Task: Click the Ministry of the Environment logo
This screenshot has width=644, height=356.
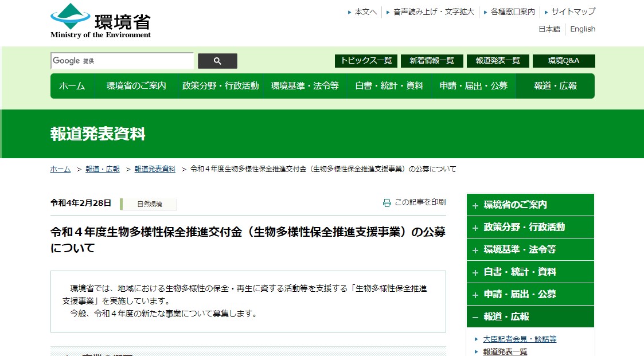Action: 100,21
